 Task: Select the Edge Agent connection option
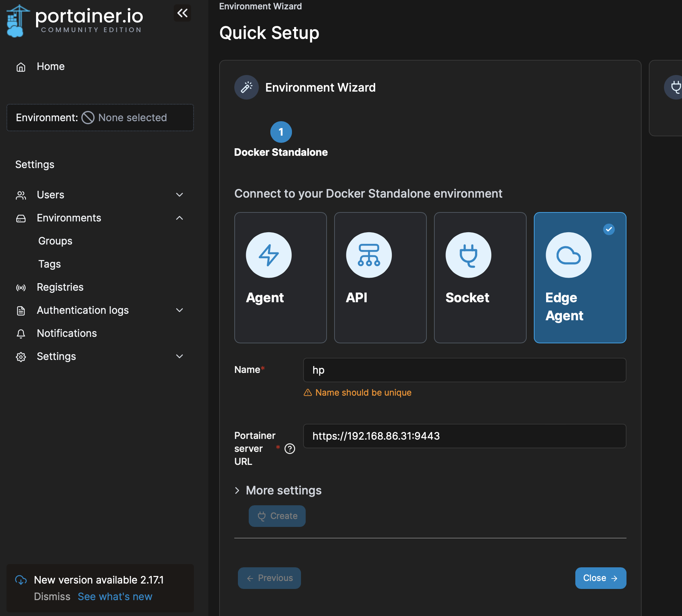tap(580, 277)
